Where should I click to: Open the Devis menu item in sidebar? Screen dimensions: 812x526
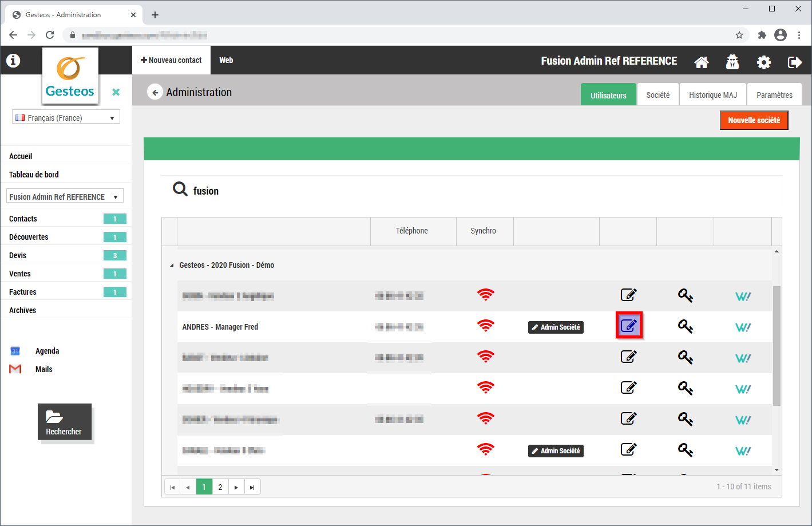tap(18, 255)
